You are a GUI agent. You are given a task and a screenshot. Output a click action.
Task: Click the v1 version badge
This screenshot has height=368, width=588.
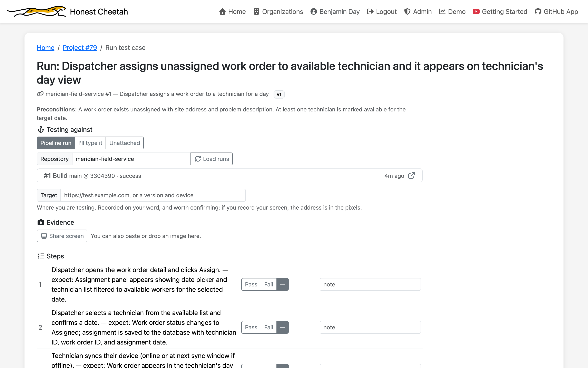tap(279, 94)
